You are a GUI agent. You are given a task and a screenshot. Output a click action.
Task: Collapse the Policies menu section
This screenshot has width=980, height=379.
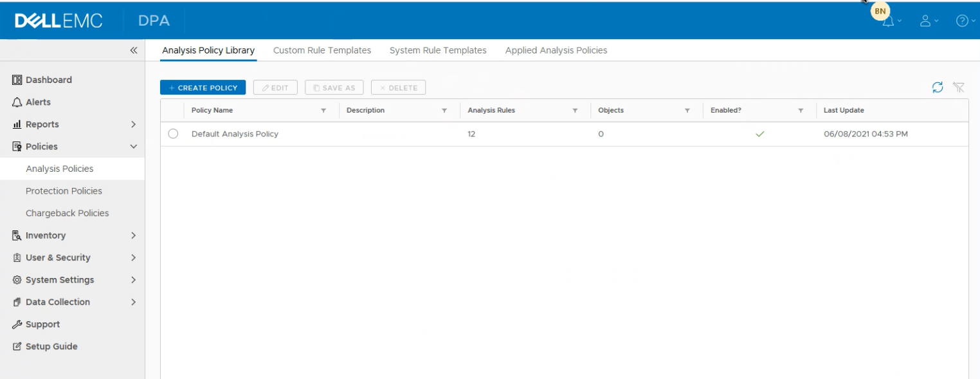pos(134,147)
